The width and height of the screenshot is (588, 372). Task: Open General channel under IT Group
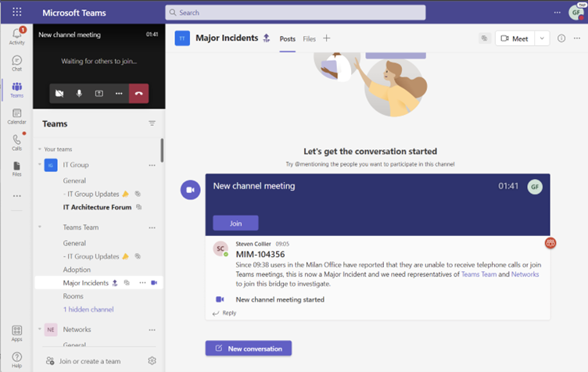(74, 181)
